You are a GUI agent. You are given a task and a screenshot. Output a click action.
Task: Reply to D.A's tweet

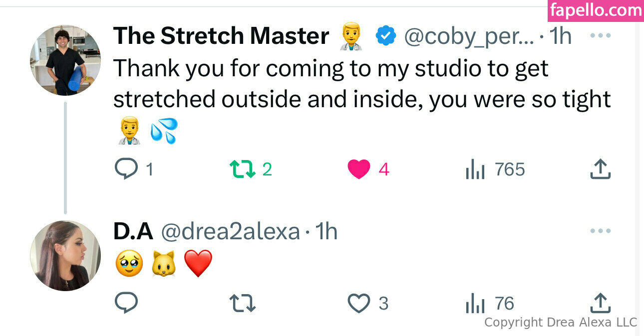[x=126, y=303]
